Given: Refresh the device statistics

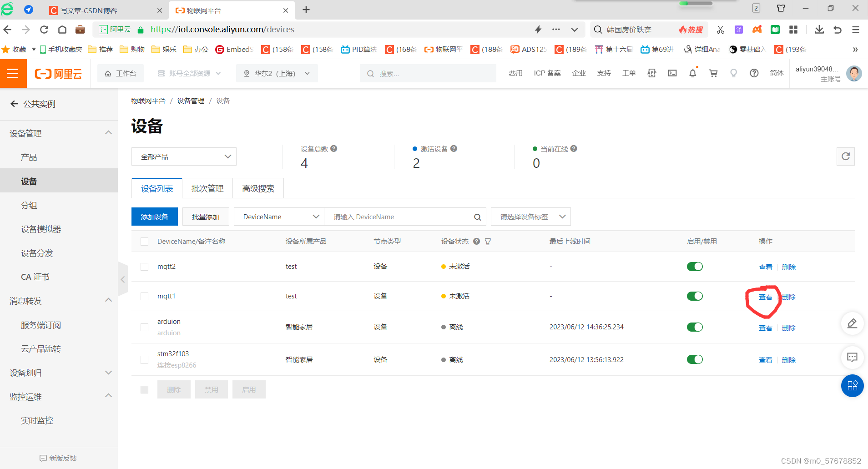Looking at the screenshot, I should [x=846, y=156].
